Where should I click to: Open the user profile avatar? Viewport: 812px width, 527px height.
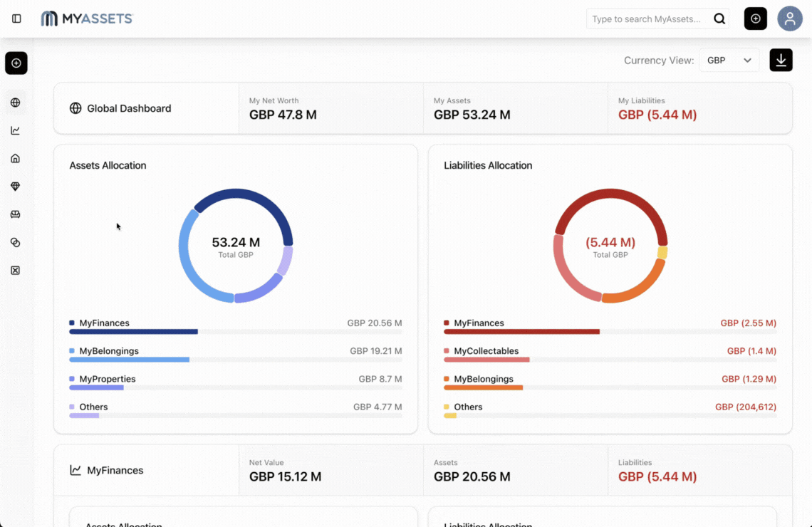tap(789, 19)
